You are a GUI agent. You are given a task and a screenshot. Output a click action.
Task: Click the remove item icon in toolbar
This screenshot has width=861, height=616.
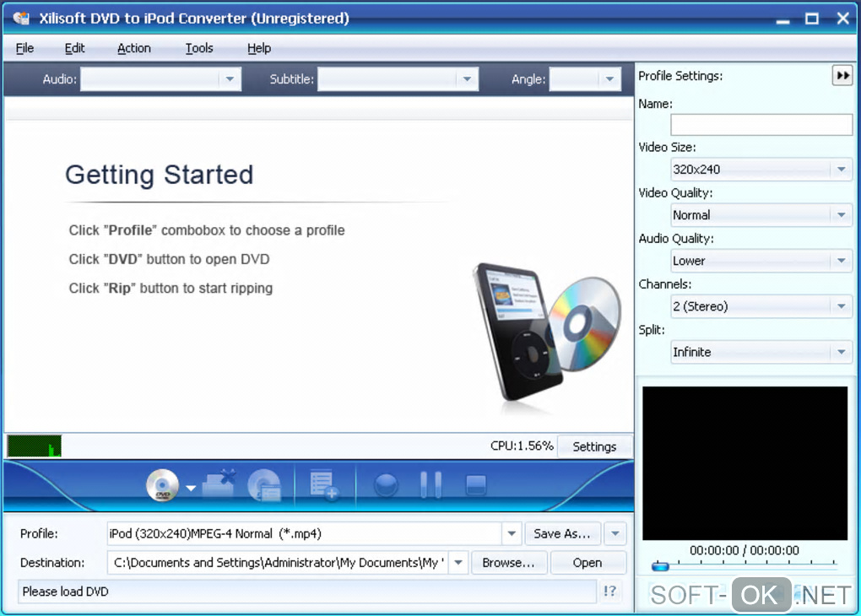click(219, 484)
